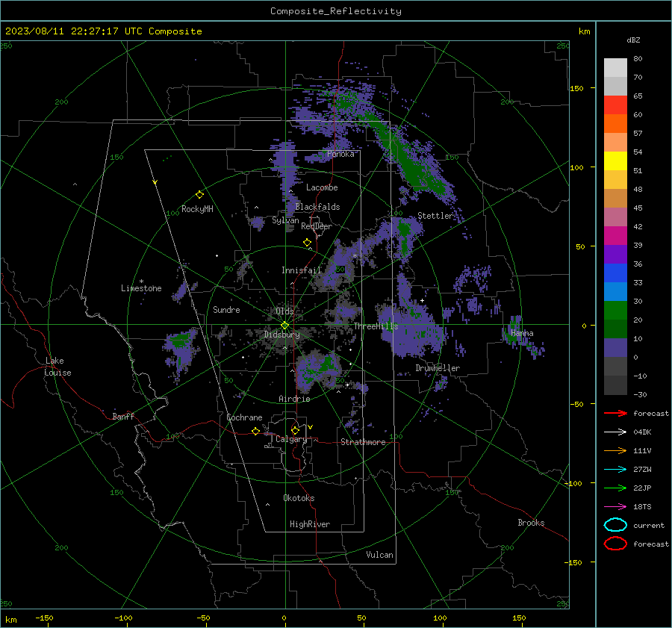Click the -150 tick on bottom axis
This screenshot has width=672, height=628.
coord(44,618)
